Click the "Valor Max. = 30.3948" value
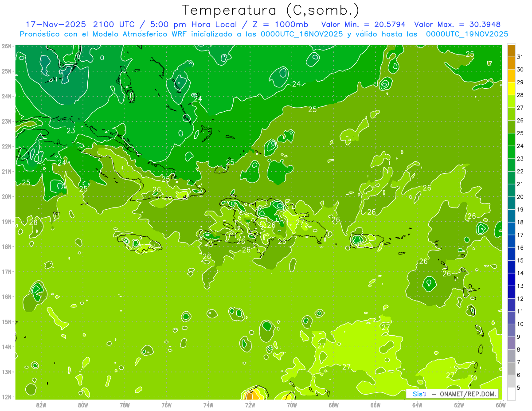Viewport: 532px width, 411px height. coord(457,24)
